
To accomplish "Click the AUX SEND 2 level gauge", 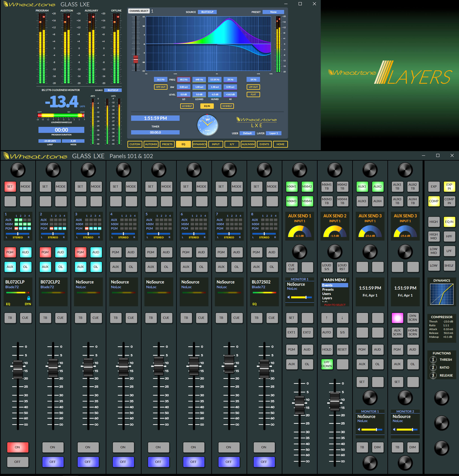I will coord(335,231).
